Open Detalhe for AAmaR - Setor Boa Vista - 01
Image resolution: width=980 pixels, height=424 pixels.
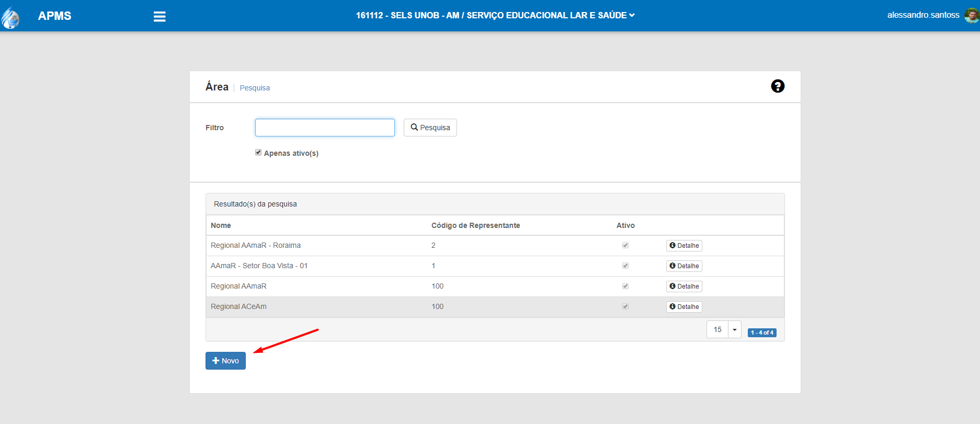tap(684, 266)
